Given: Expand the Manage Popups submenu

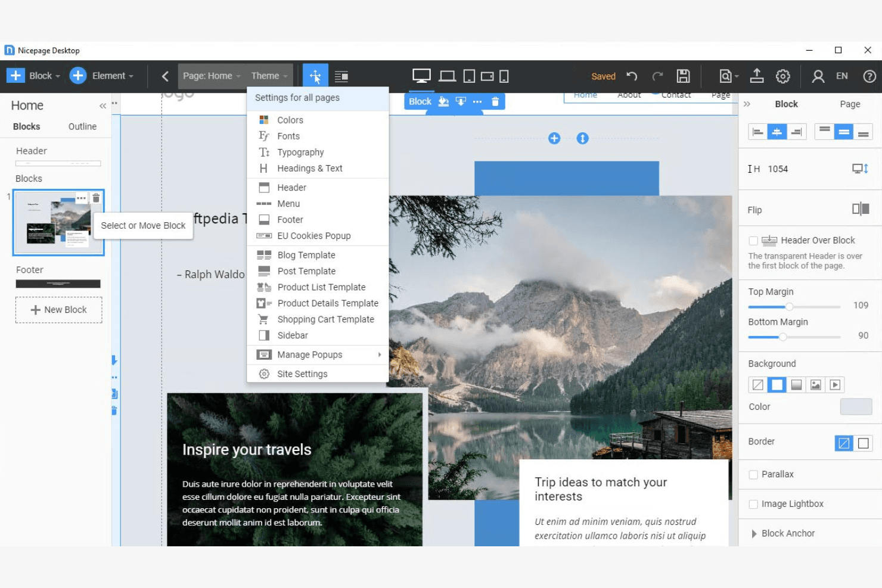Looking at the screenshot, I should [x=318, y=354].
